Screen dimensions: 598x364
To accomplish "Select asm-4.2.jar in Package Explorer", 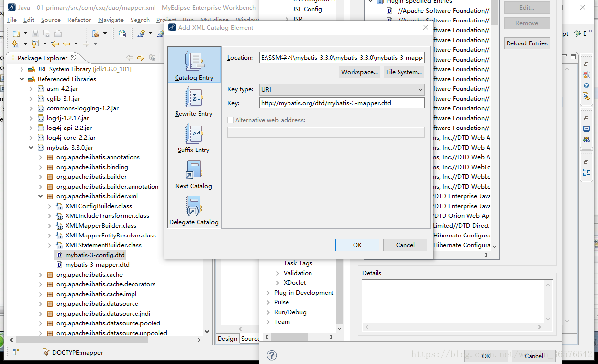I will point(63,89).
